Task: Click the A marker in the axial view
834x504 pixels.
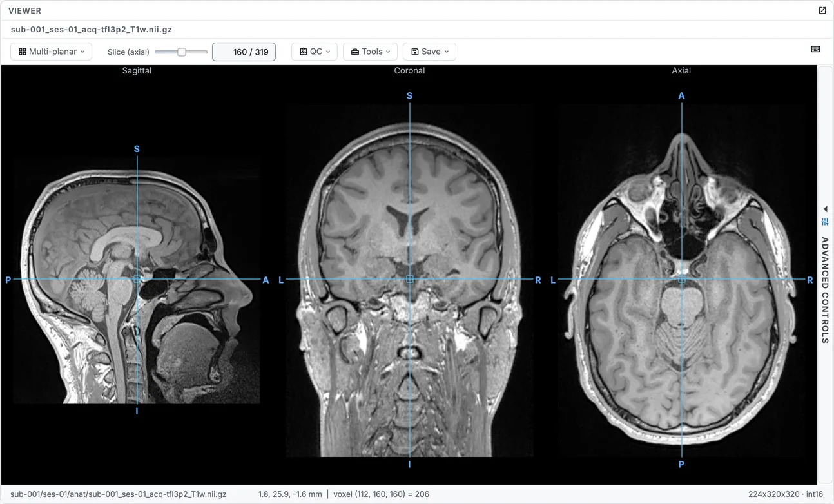Action: click(681, 96)
